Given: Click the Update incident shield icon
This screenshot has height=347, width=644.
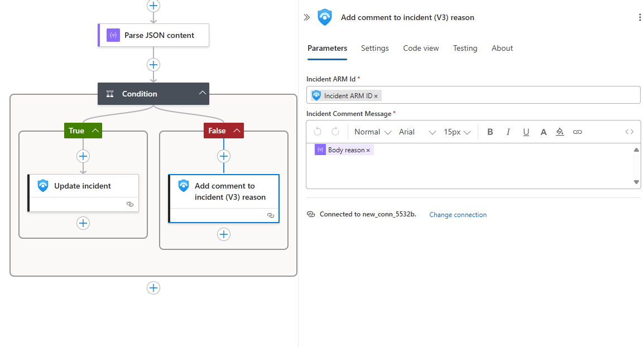Looking at the screenshot, I should (x=43, y=186).
